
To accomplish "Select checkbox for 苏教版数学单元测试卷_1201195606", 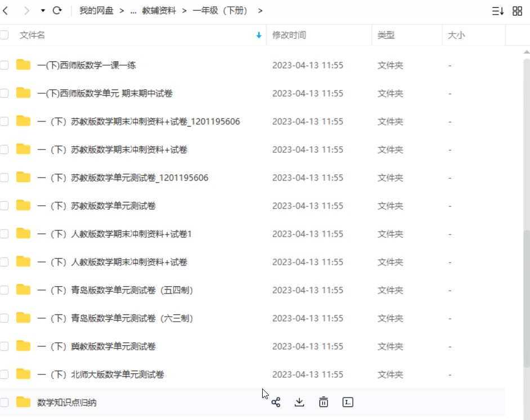I will (5, 178).
